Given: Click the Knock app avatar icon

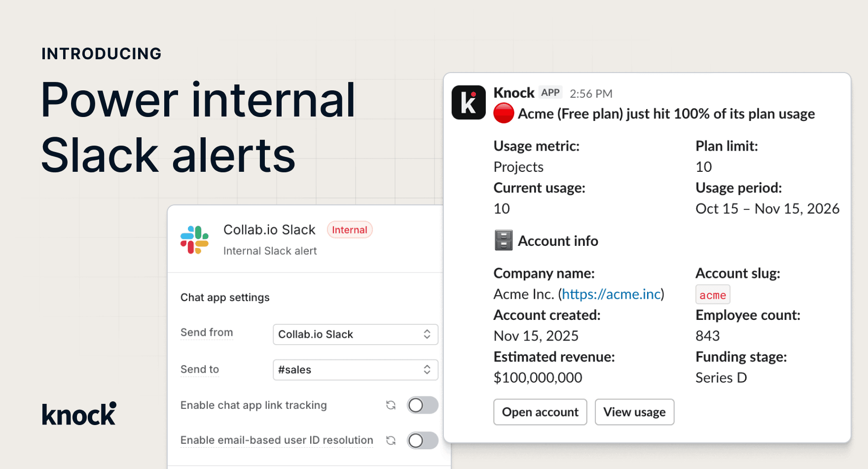Looking at the screenshot, I should 469,103.
